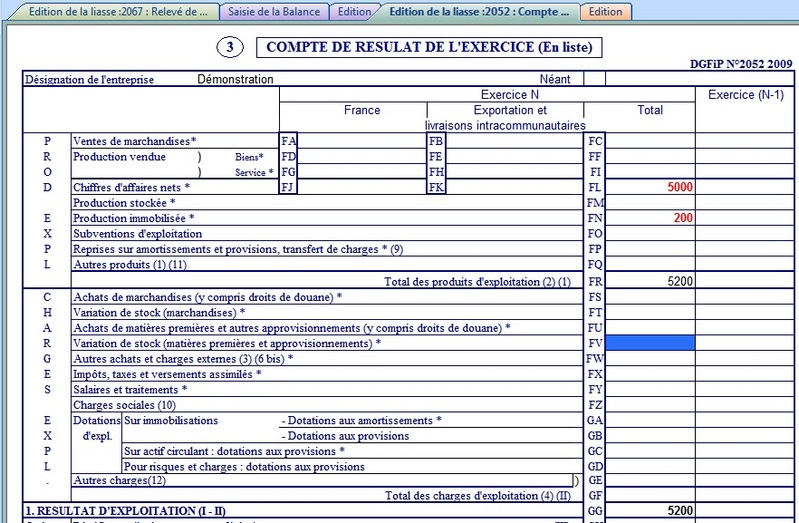Select the FM Production stockée total cell
Image resolution: width=799 pixels, height=523 pixels.
coord(650,203)
